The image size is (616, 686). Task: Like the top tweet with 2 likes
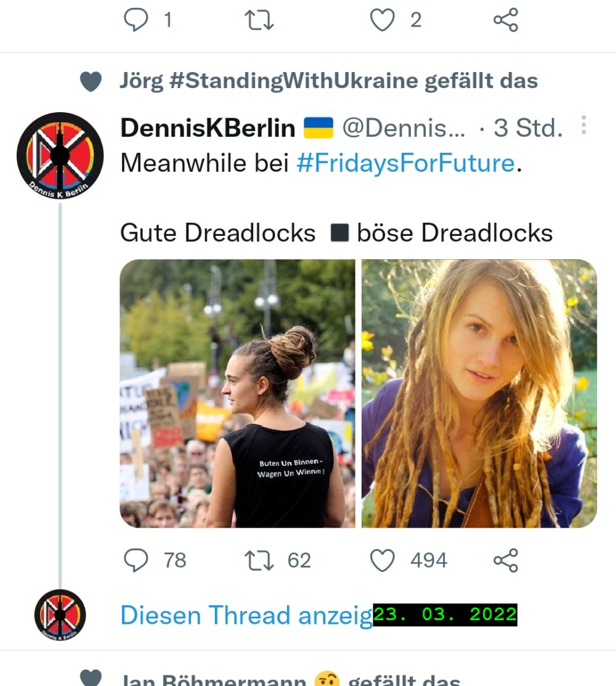pos(383,20)
